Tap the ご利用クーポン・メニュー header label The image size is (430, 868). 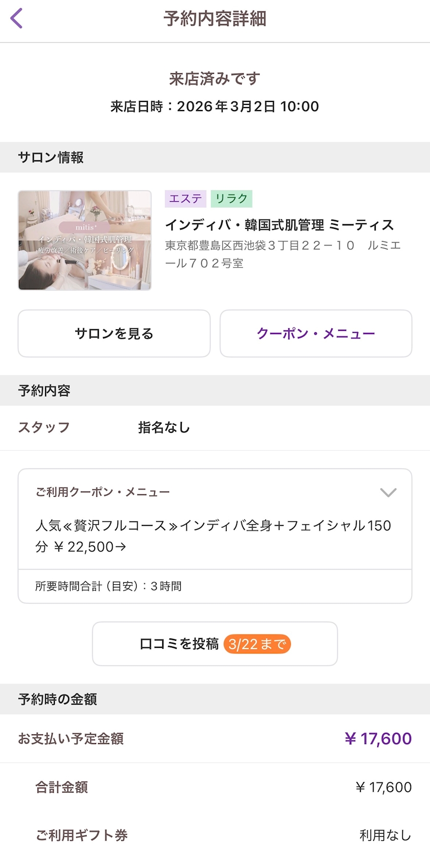tap(102, 493)
